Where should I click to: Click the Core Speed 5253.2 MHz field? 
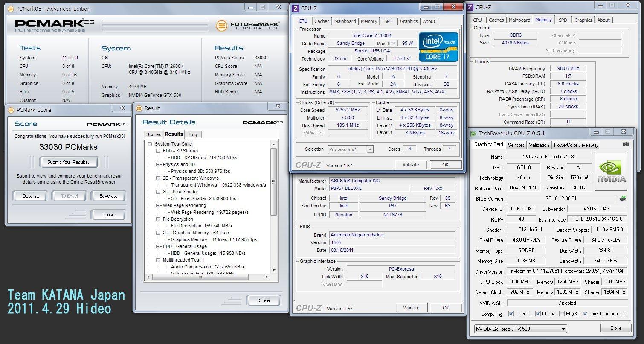[348, 110]
